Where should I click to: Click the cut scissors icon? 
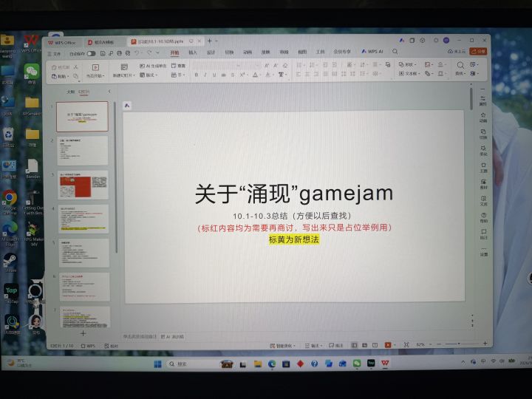coord(75,67)
